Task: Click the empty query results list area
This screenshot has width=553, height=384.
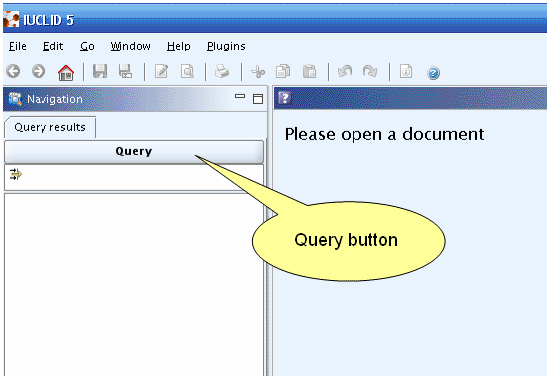Action: pyautogui.click(x=134, y=285)
